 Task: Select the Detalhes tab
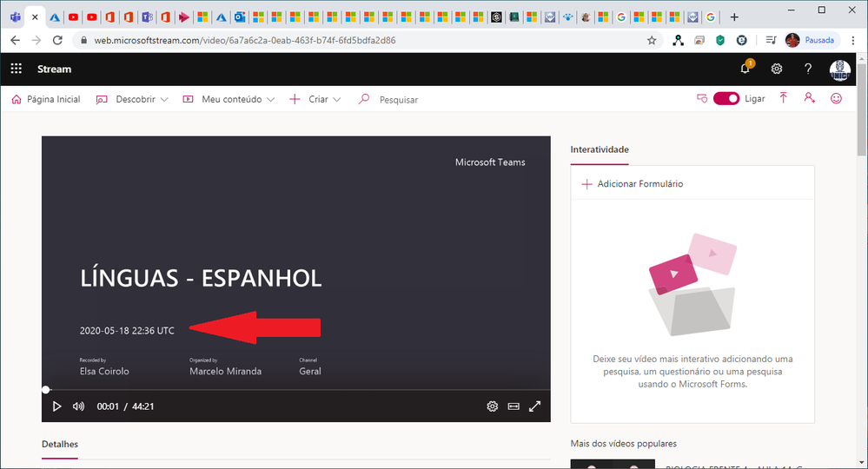[60, 444]
